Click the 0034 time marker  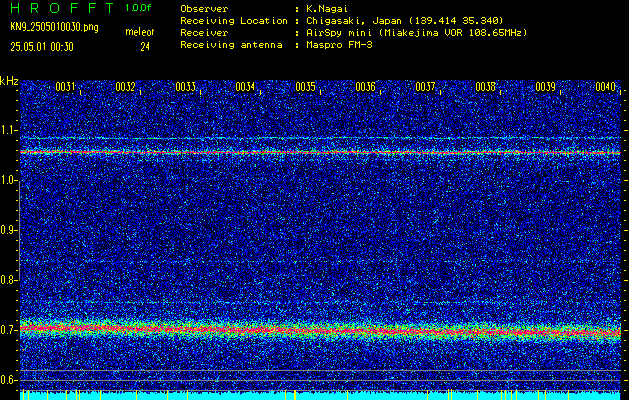245,87
